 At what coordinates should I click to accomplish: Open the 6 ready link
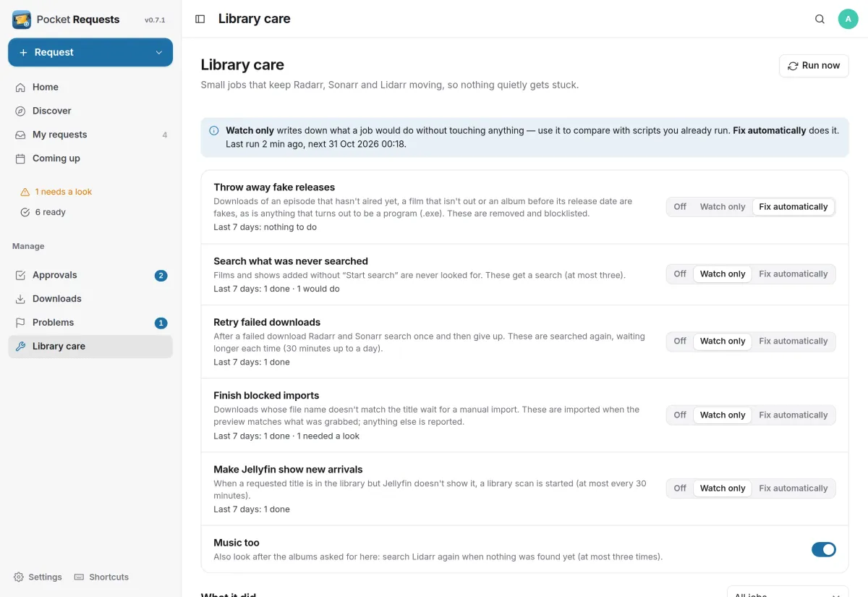pos(43,212)
